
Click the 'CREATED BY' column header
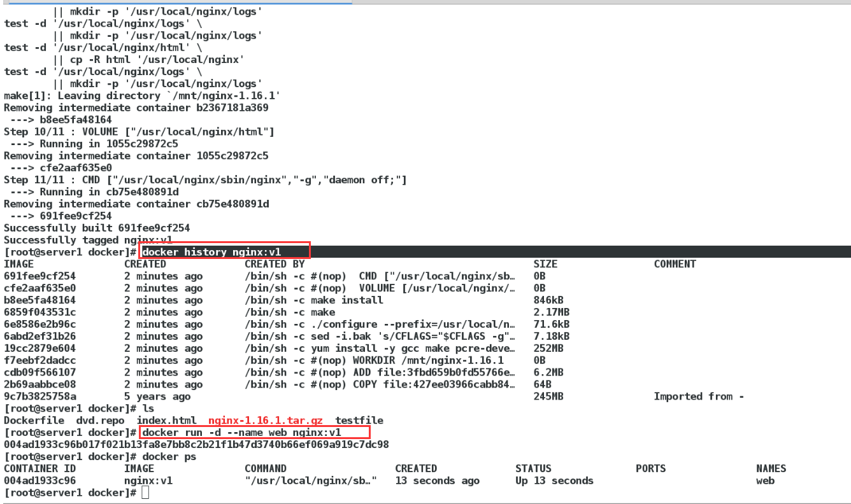[275, 264]
